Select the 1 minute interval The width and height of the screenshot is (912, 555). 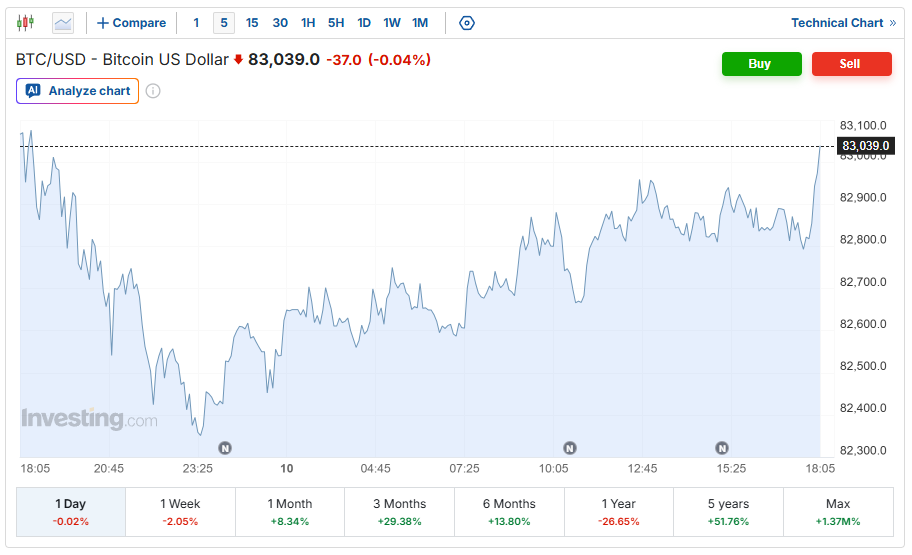click(196, 23)
